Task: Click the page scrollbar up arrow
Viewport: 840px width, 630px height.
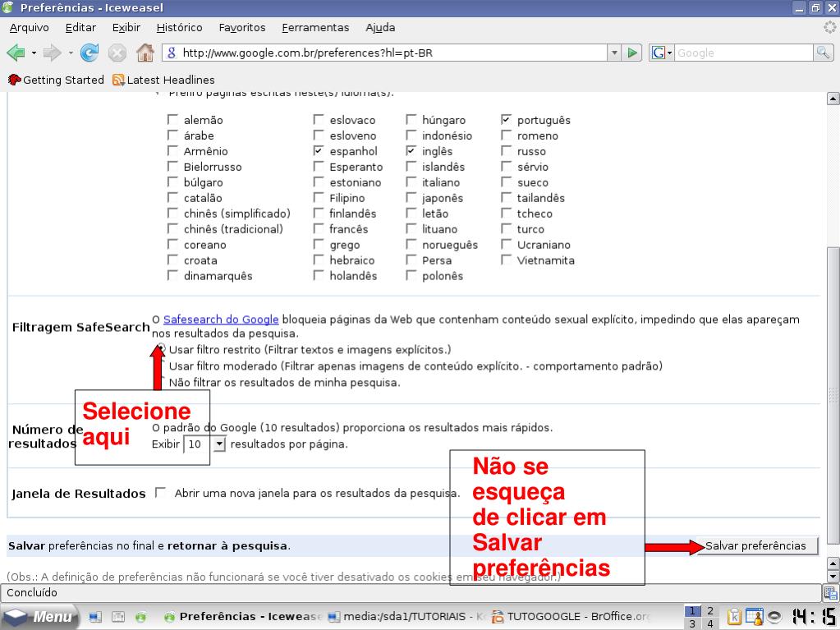Action: coord(833,99)
